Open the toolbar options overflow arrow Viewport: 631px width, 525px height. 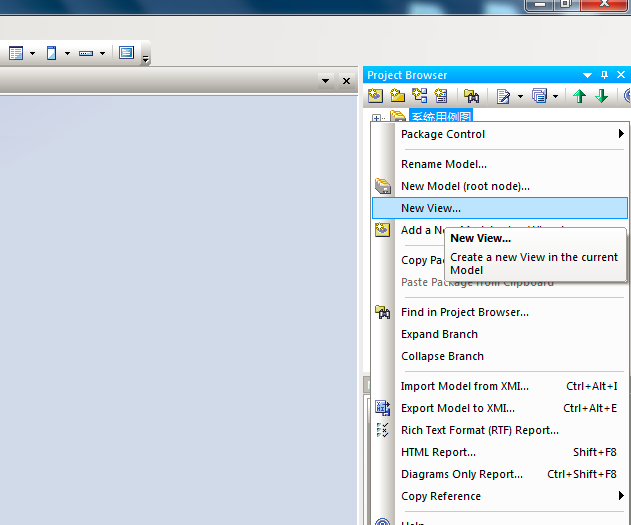[145, 60]
